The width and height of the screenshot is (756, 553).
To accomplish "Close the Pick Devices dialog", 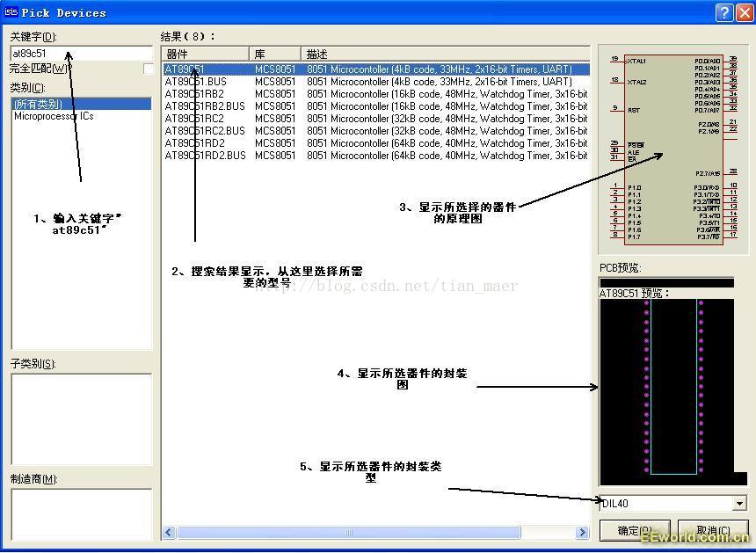I will click(744, 12).
